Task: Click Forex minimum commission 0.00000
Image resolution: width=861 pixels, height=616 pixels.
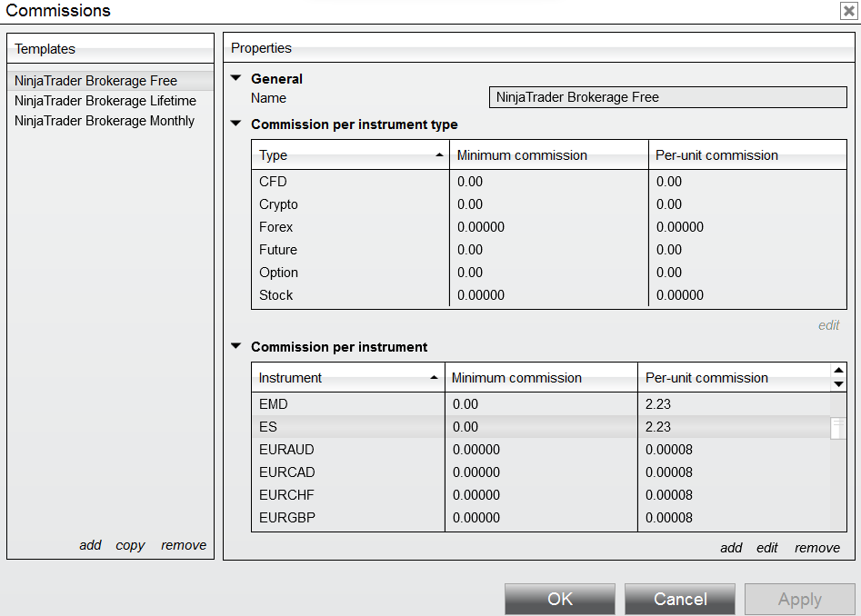Action: pyautogui.click(x=480, y=227)
